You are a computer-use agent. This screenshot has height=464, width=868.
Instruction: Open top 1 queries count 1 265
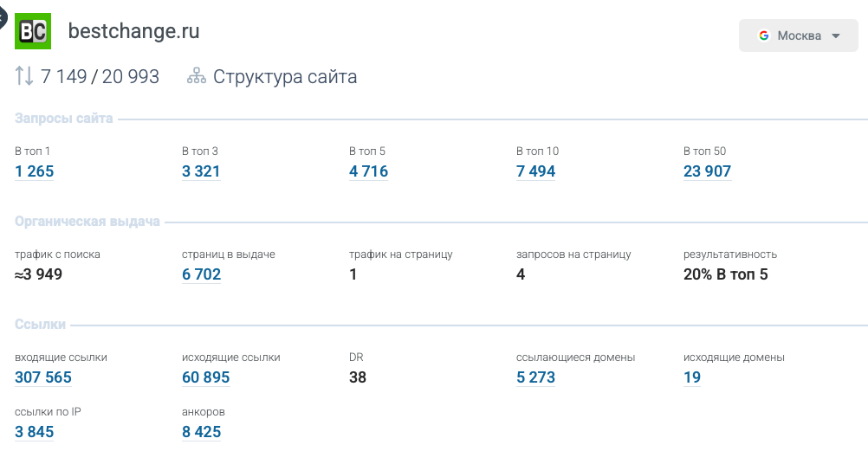(35, 171)
